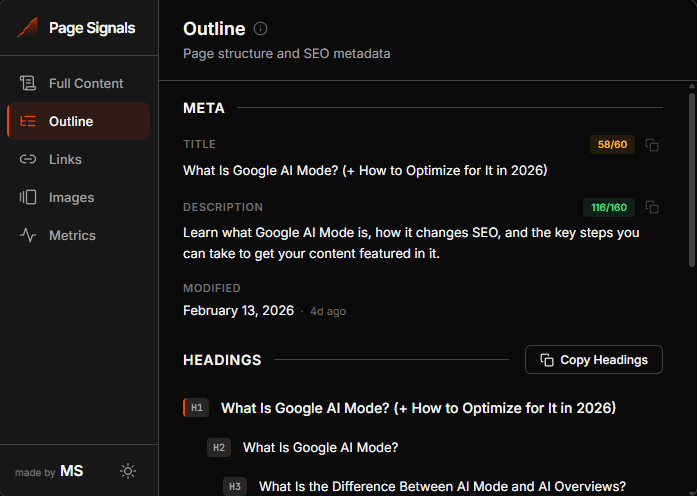Viewport: 697px width, 496px height.
Task: Click the '4d ago' relative time
Action: (328, 312)
